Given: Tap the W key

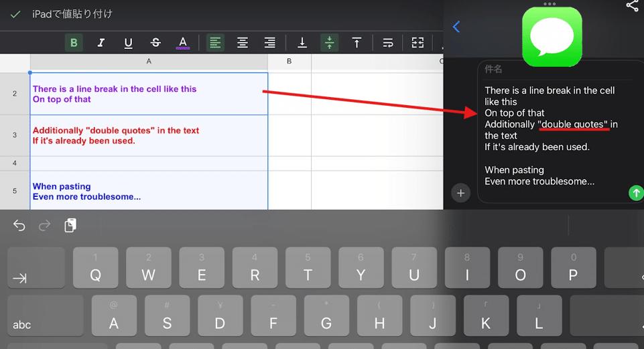Looking at the screenshot, I should [149, 268].
